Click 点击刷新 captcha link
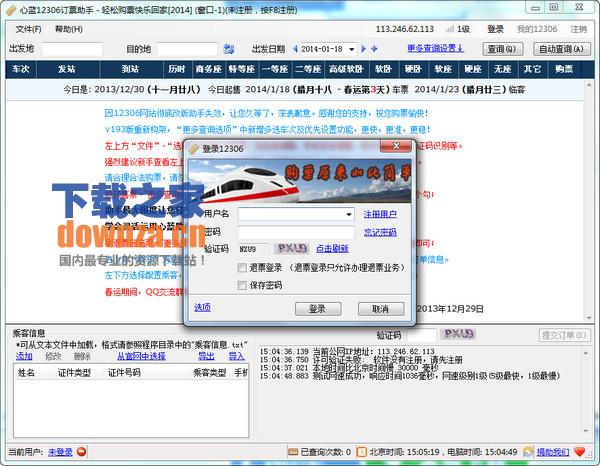 click(332, 249)
